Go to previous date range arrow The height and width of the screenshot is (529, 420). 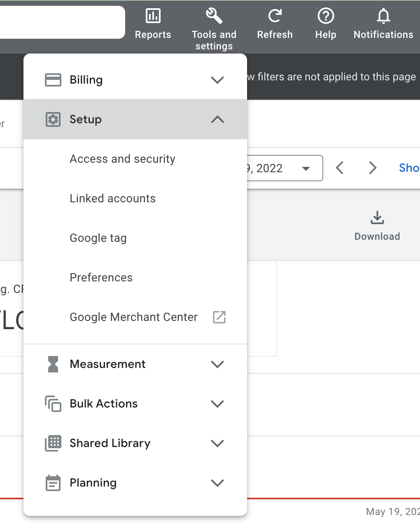(340, 168)
